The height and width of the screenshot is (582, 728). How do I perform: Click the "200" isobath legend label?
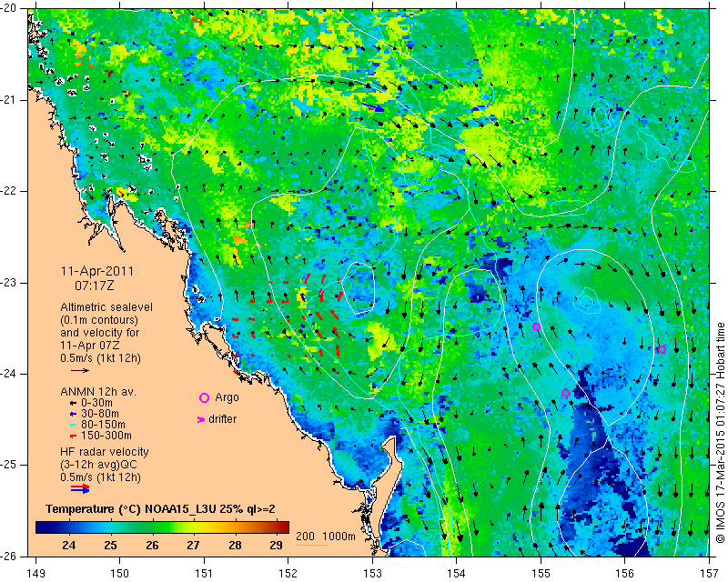point(305,537)
